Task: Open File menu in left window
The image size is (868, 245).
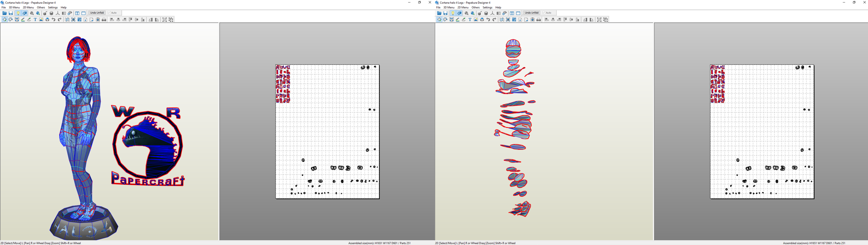Action: click(4, 7)
